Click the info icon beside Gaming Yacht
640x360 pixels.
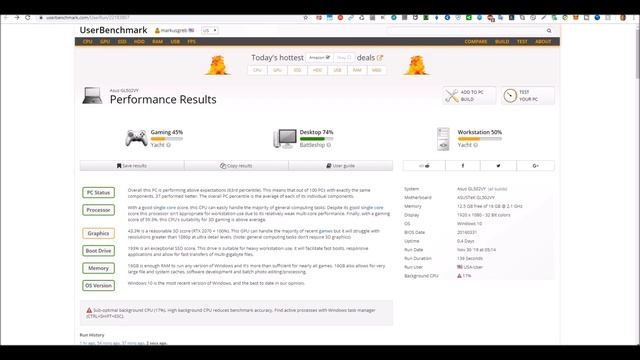tap(169, 145)
